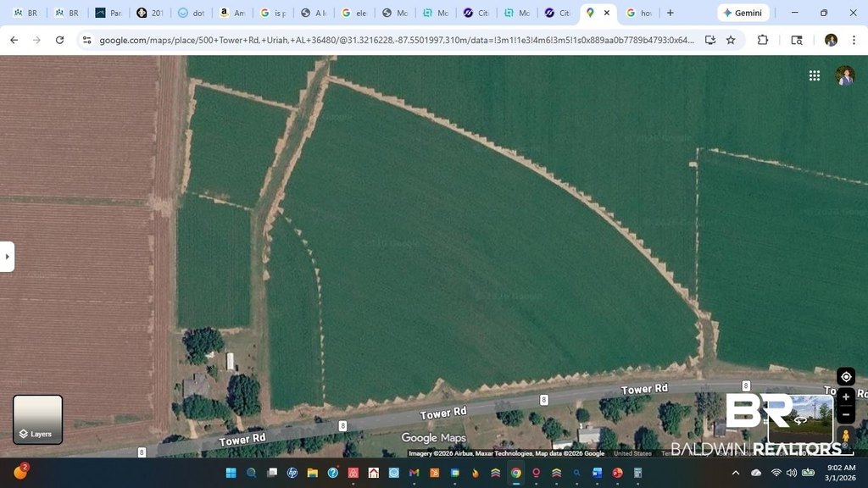This screenshot has height=488, width=868.
Task: Open the Google apps grid
Action: pos(815,75)
